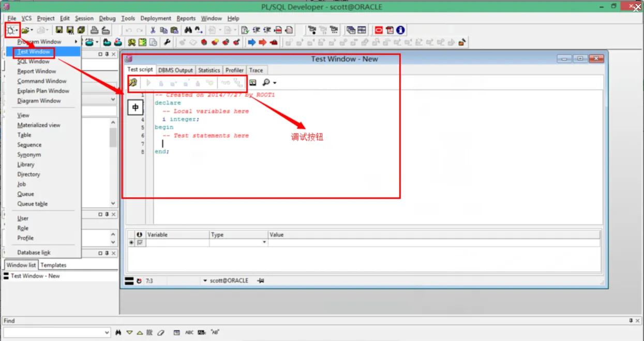
Task: Click the Cascade windows toolbar icon
Action: pos(351,30)
